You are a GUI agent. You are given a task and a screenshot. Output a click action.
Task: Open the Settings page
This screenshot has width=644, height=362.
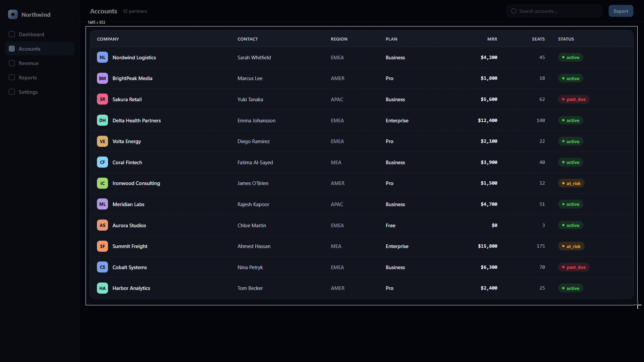[x=40, y=92]
